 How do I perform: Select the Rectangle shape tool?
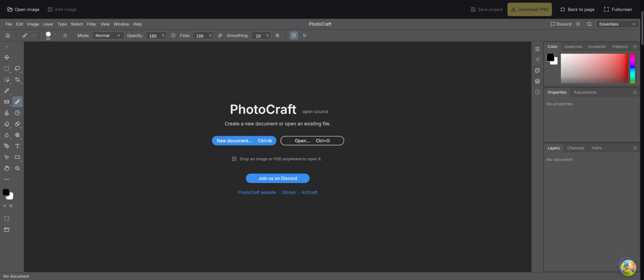click(18, 157)
